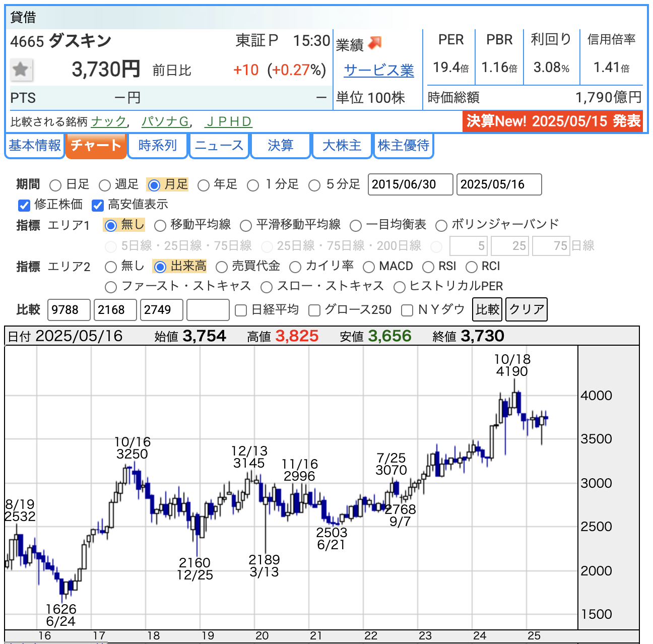This screenshot has width=653, height=644.
Task: Click the 比較 compare button
Action: [x=487, y=309]
